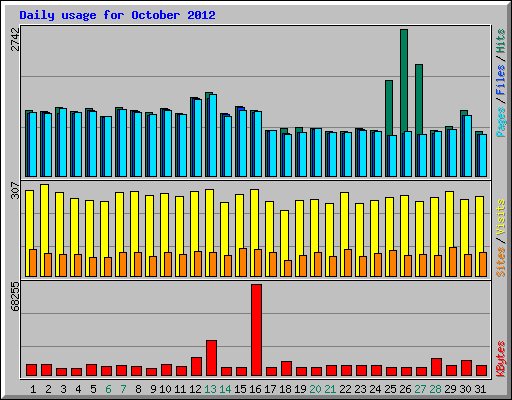Click the "68255" axis value
Viewport: 512px width, 400px height.
15,296
